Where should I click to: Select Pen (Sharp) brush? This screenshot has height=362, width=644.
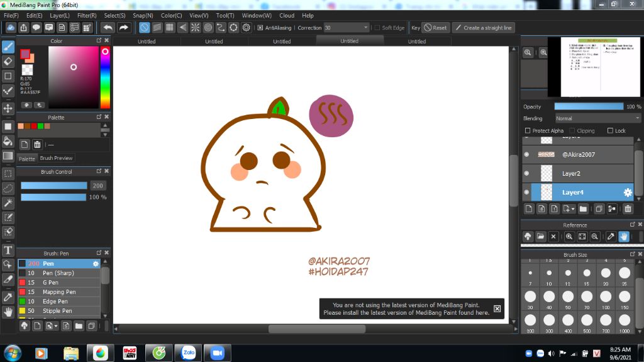[x=59, y=273]
